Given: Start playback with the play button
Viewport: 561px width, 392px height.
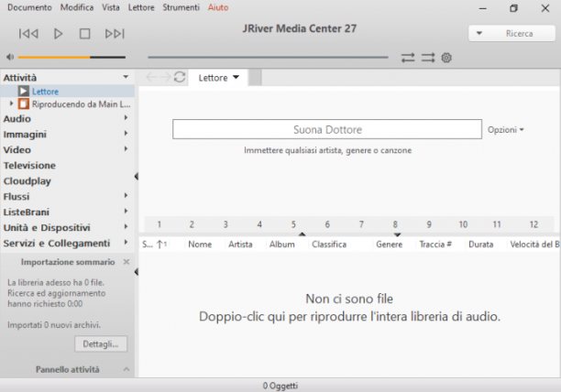Looking at the screenshot, I should pyautogui.click(x=59, y=34).
